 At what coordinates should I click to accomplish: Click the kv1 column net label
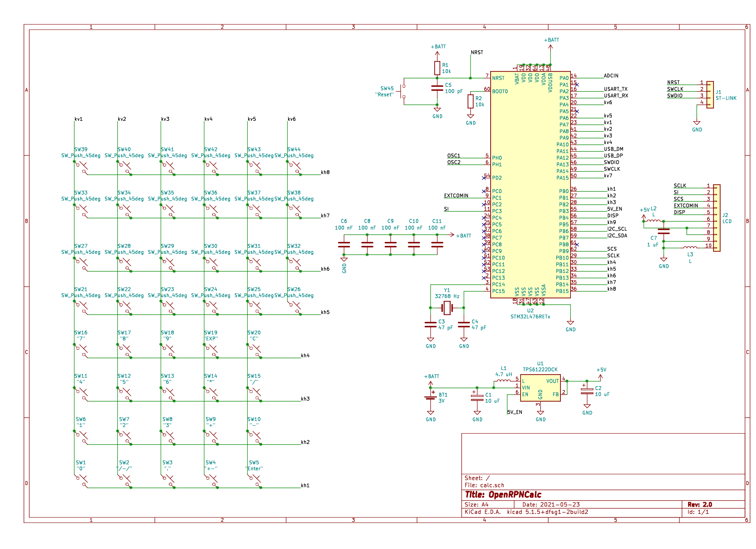(x=78, y=119)
